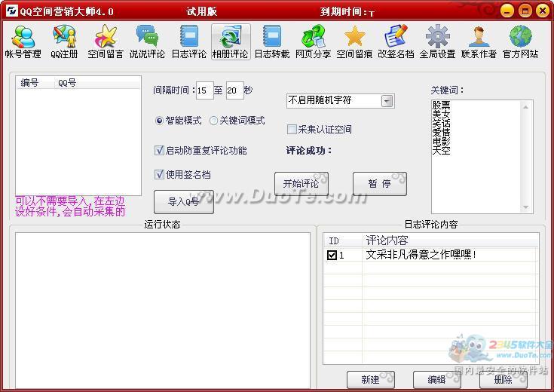Uncheck comment row 1 checkbox

coord(332,255)
